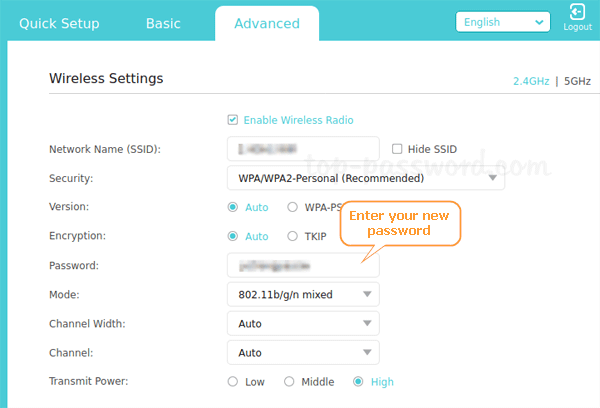Open the Mode 802.11b/g/n mixed dropdown

(x=303, y=294)
